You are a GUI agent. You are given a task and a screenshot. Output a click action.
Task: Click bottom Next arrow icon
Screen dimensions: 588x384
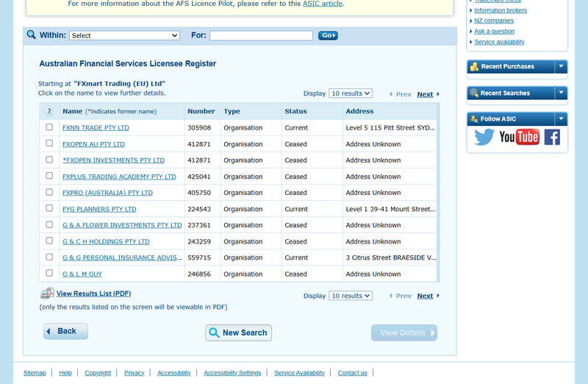point(437,296)
